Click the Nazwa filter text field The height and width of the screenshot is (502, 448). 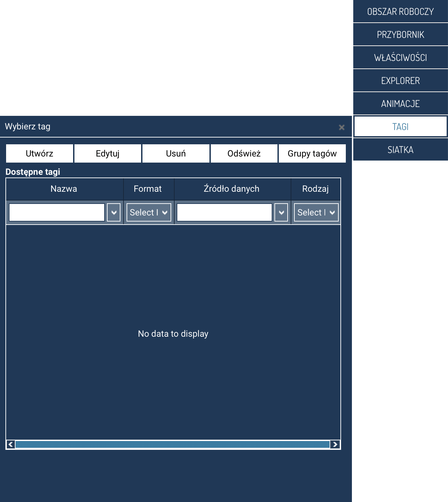(x=57, y=212)
